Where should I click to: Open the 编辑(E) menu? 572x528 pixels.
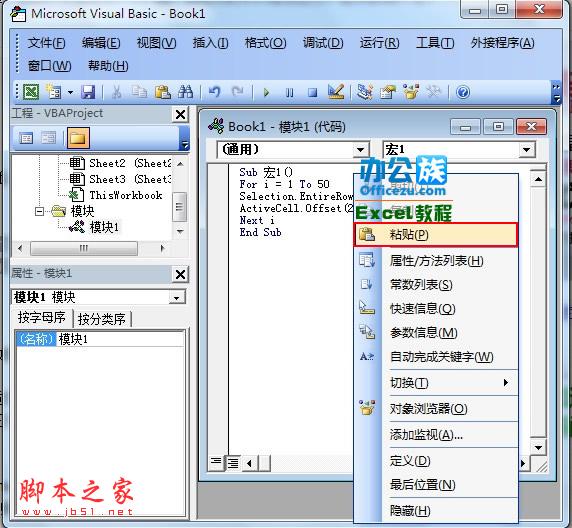(x=101, y=43)
